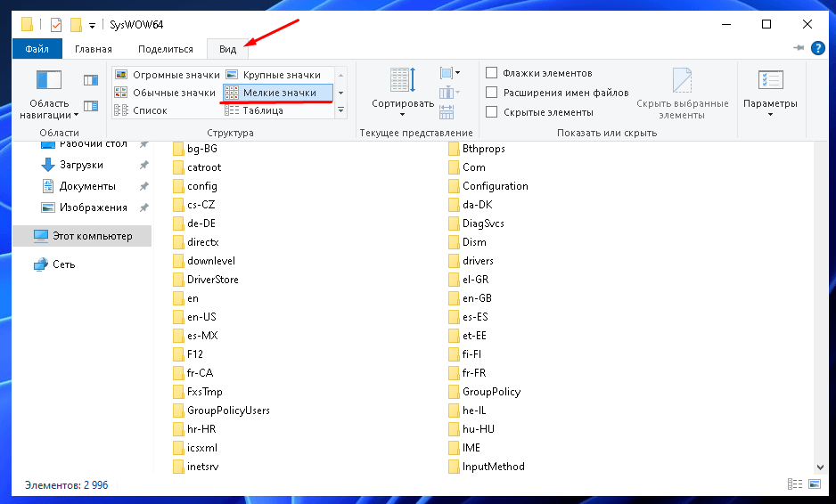This screenshot has height=504, width=836.
Task: Click the Параметры options icon
Action: (x=770, y=81)
